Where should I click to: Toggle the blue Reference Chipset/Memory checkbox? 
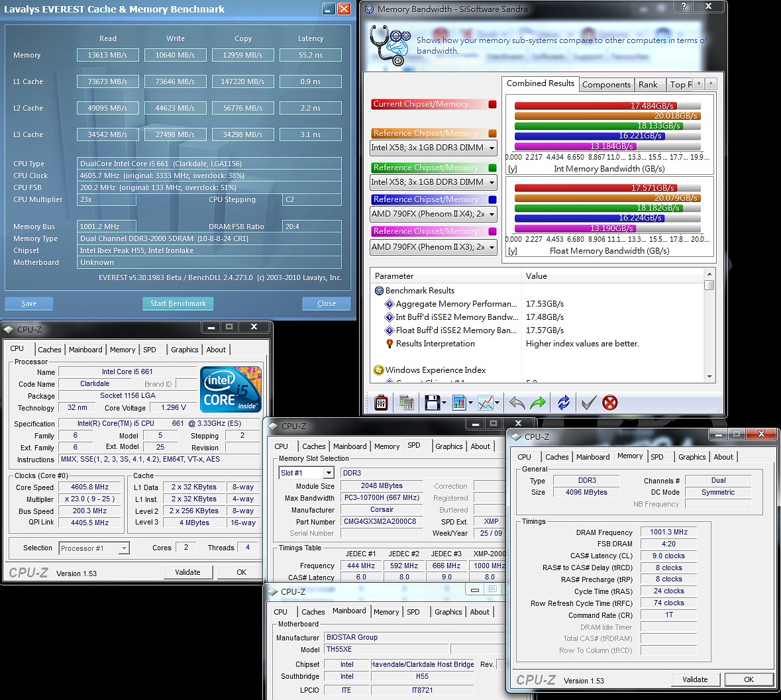492,199
